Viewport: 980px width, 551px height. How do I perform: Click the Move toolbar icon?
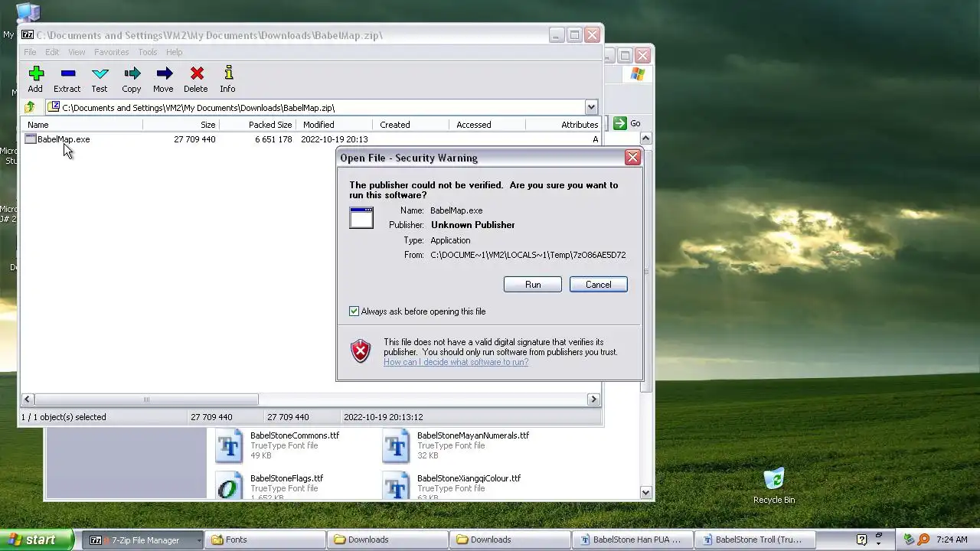coord(164,73)
